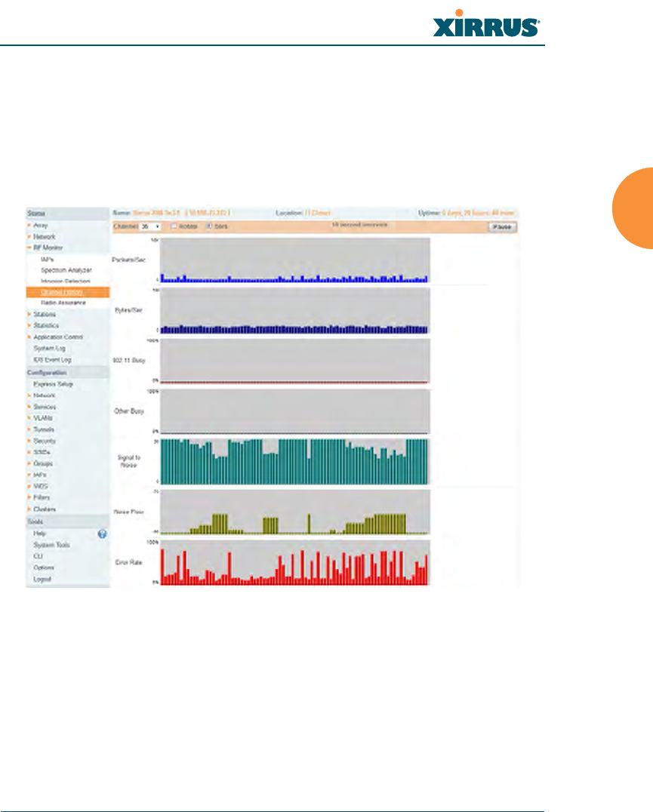Expand the Stations menu item
Viewport: 653px width, 812px height.
click(x=44, y=315)
